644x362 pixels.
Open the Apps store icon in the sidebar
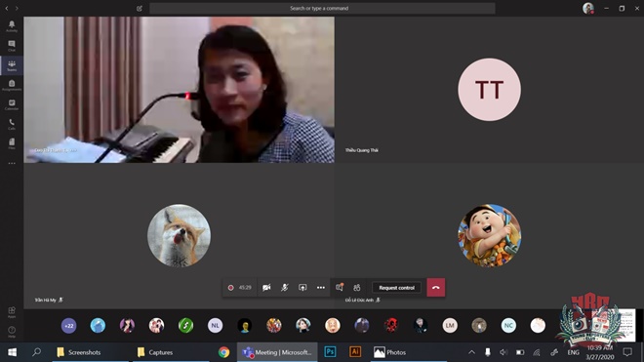point(12,312)
